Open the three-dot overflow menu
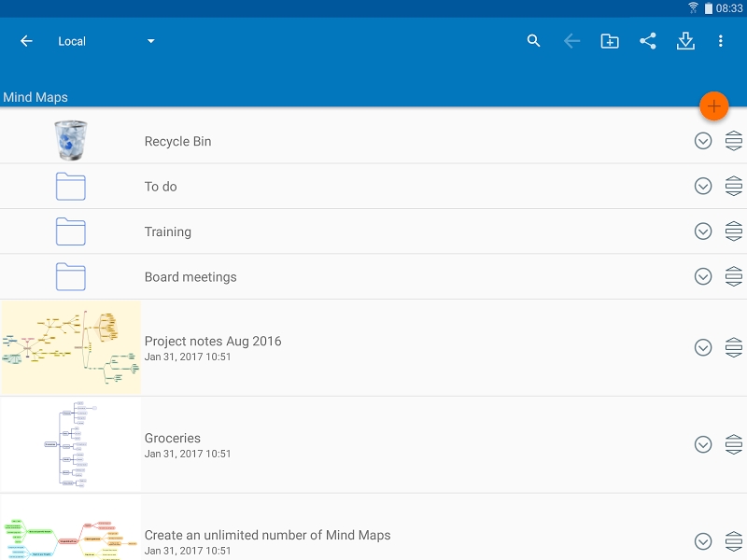Screen dimensions: 747x560 pyautogui.click(x=722, y=41)
